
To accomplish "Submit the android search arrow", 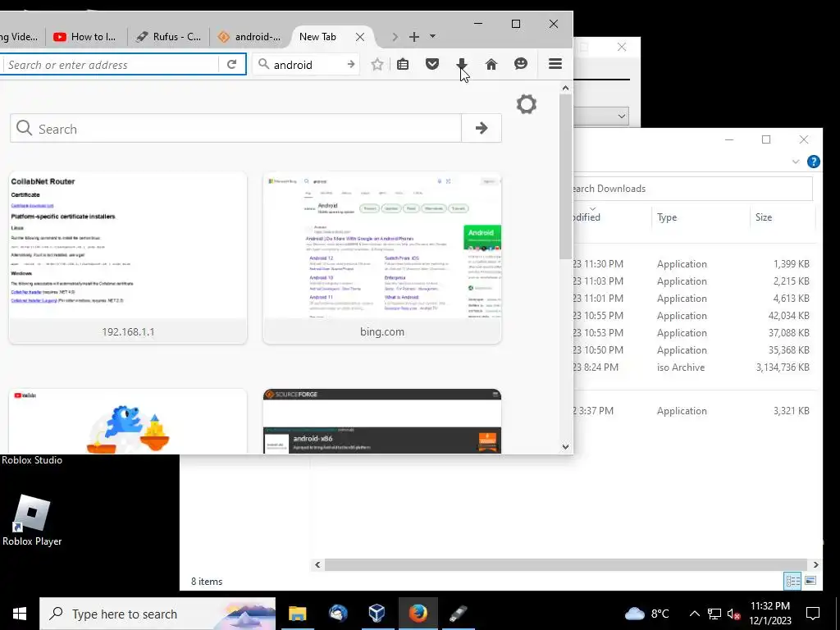I will (x=351, y=64).
